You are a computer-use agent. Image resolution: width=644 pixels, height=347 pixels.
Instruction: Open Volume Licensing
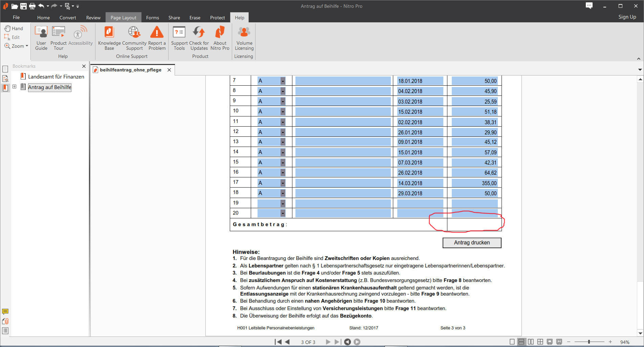[x=244, y=38]
